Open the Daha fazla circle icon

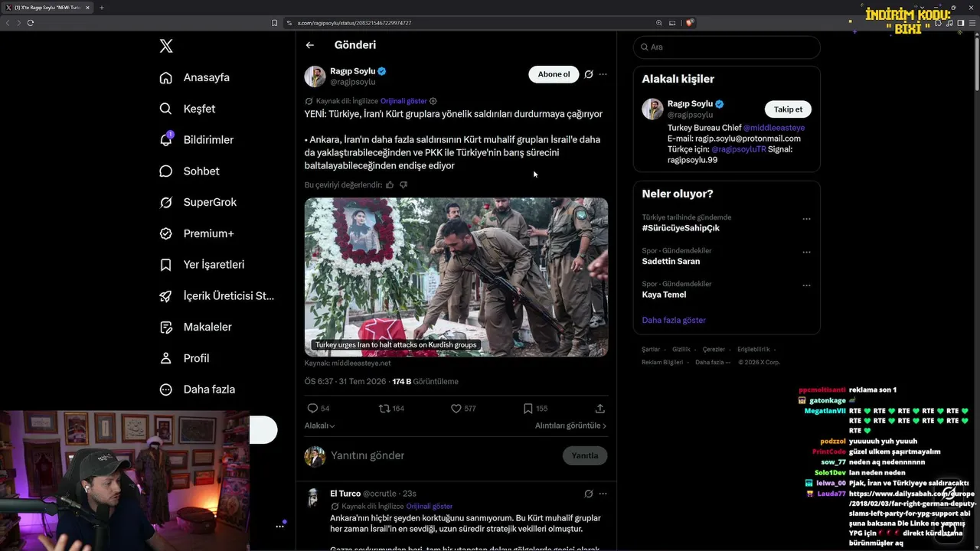coord(165,390)
